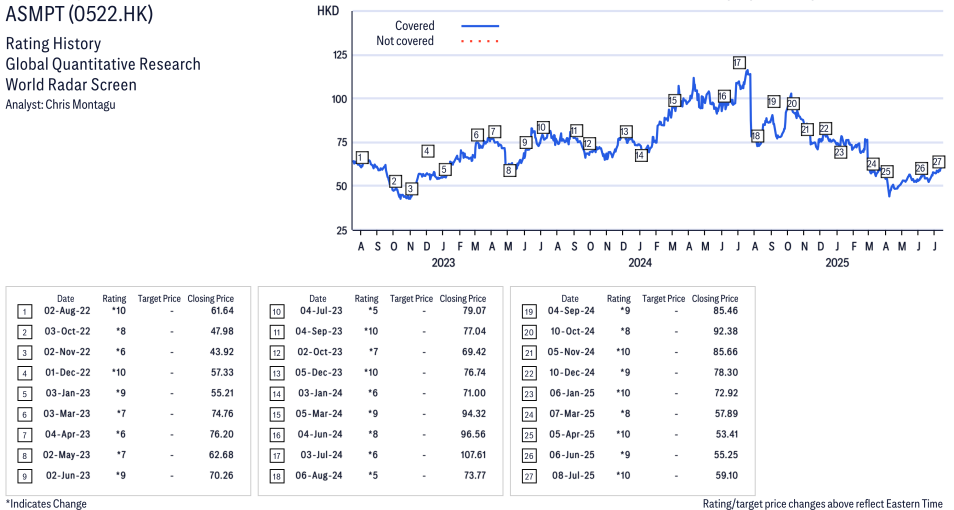The height and width of the screenshot is (510, 954).
Task: Click the blue Covered legend line
Action: point(480,26)
